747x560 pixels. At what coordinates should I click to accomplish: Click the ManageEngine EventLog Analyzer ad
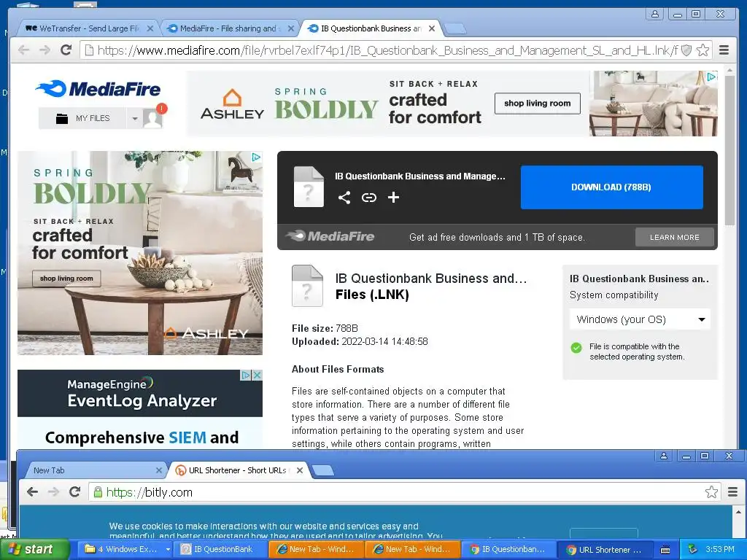coord(140,408)
